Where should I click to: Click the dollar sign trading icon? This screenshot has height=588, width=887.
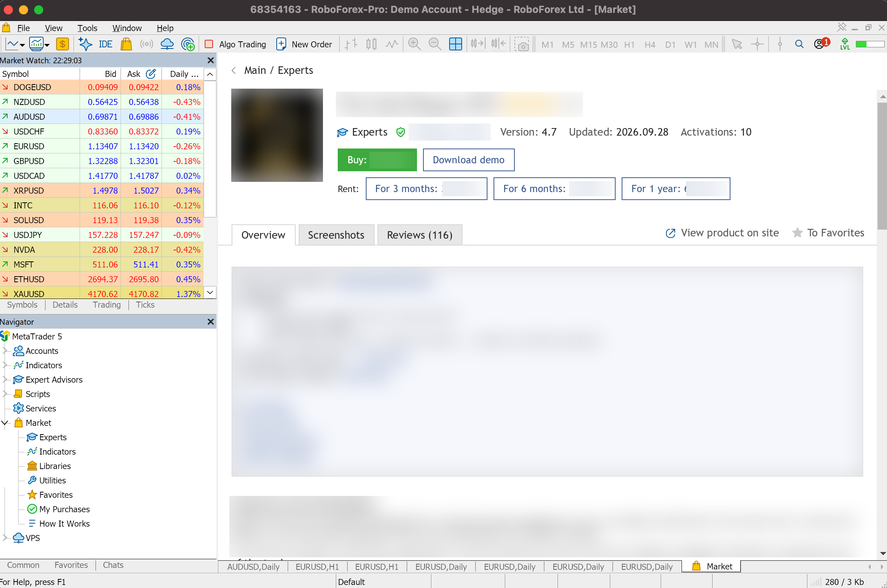62,44
